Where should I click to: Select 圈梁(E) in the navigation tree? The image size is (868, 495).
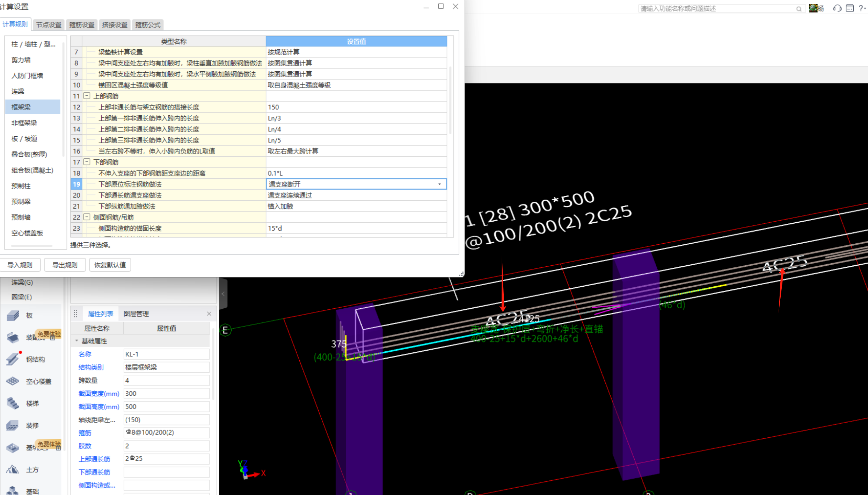[22, 297]
